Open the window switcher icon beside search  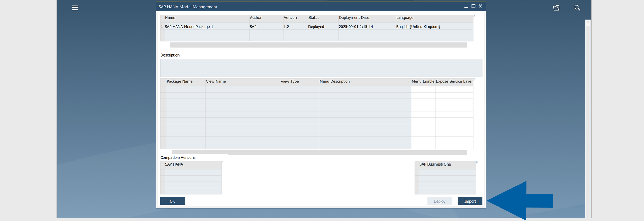click(x=556, y=8)
